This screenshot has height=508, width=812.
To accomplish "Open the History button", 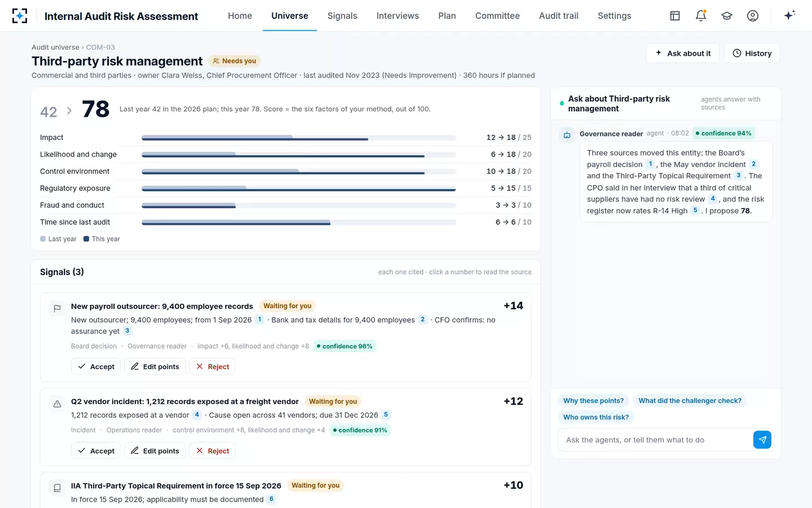I will [x=752, y=53].
